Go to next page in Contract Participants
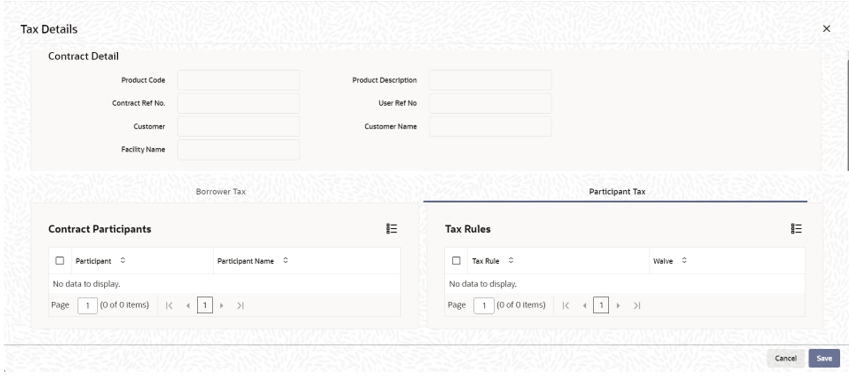This screenshot has height=376, width=849. point(221,306)
